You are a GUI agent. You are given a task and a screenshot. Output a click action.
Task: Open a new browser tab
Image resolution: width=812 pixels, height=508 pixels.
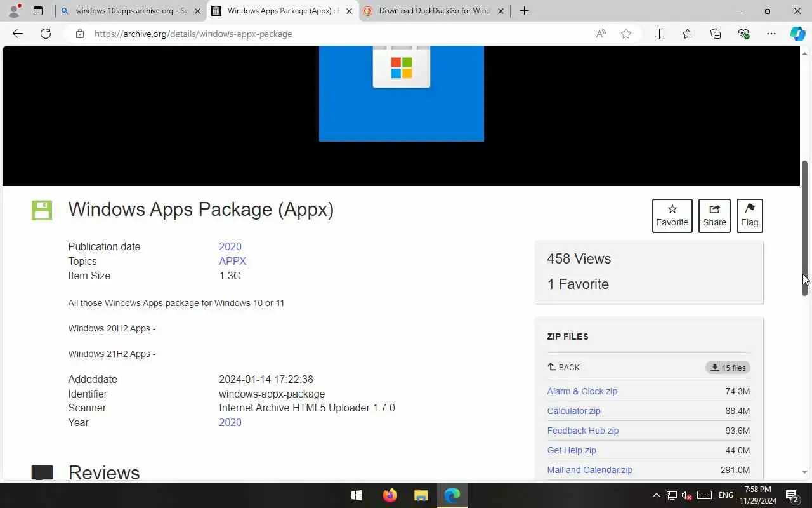coord(524,11)
